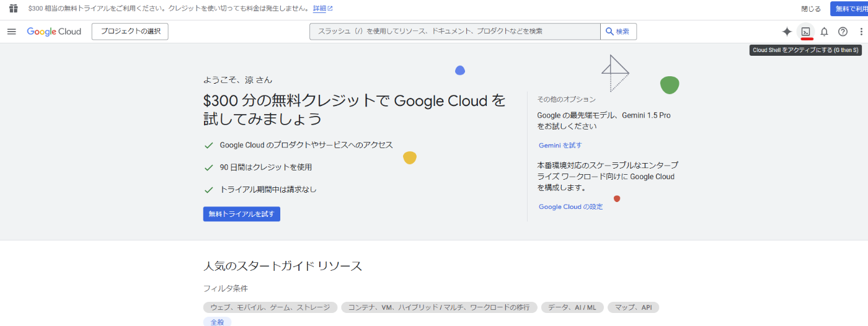Select 全般 filter chip
The width and height of the screenshot is (868, 326).
click(x=218, y=322)
